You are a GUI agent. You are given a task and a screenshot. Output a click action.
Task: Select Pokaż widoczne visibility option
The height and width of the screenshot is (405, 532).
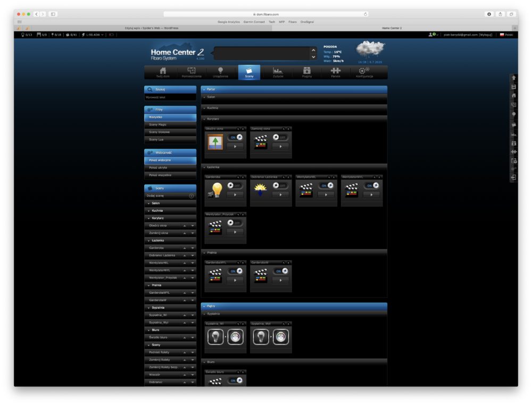[170, 160]
